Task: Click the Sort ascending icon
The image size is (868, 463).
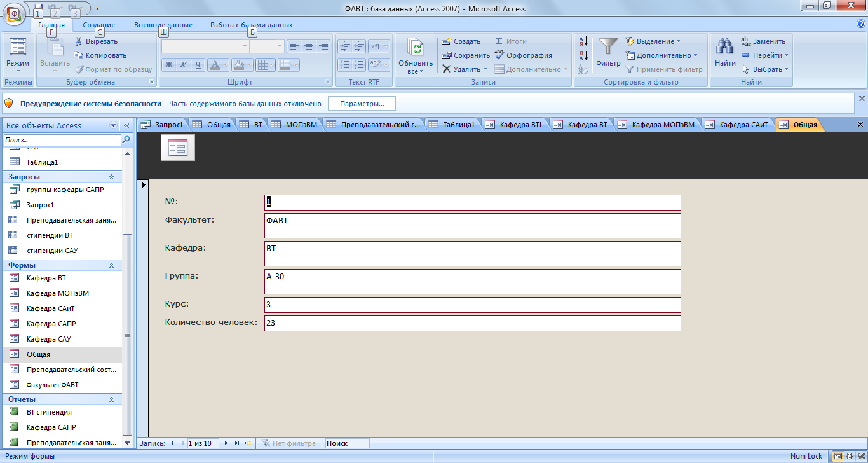Action: (x=583, y=42)
